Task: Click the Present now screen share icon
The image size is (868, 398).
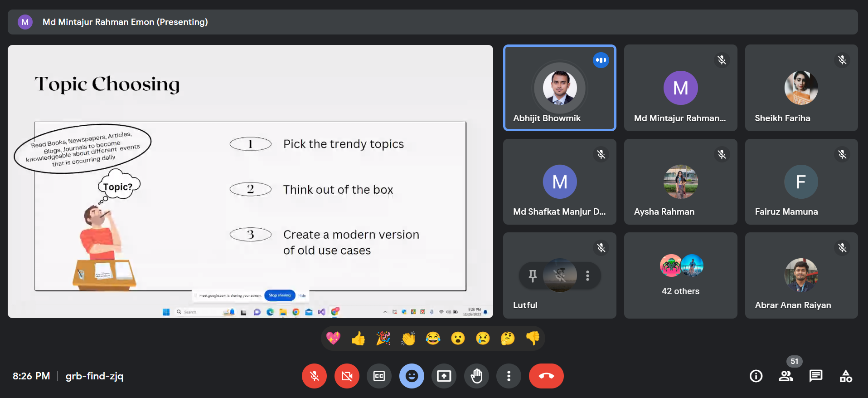Action: (444, 376)
